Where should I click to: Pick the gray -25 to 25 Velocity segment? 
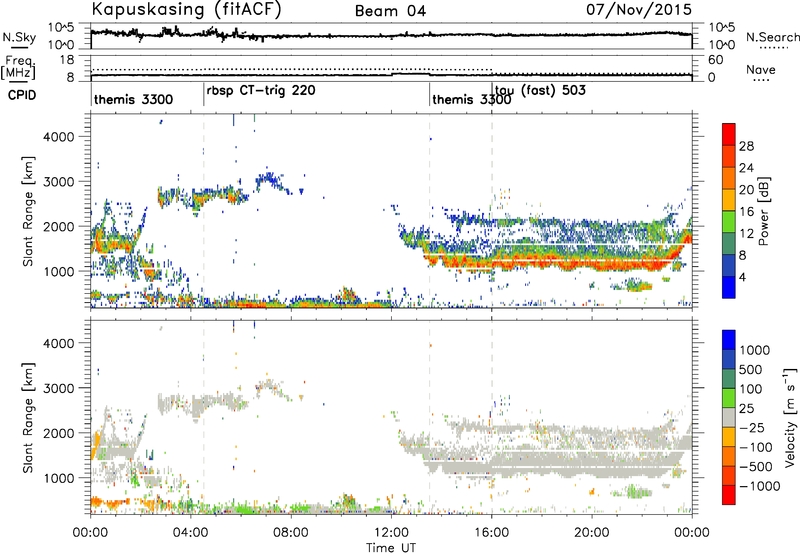(729, 418)
